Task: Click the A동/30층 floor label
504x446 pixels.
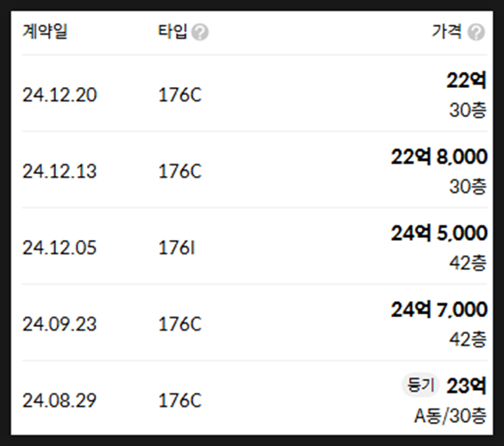Action: coord(451,416)
